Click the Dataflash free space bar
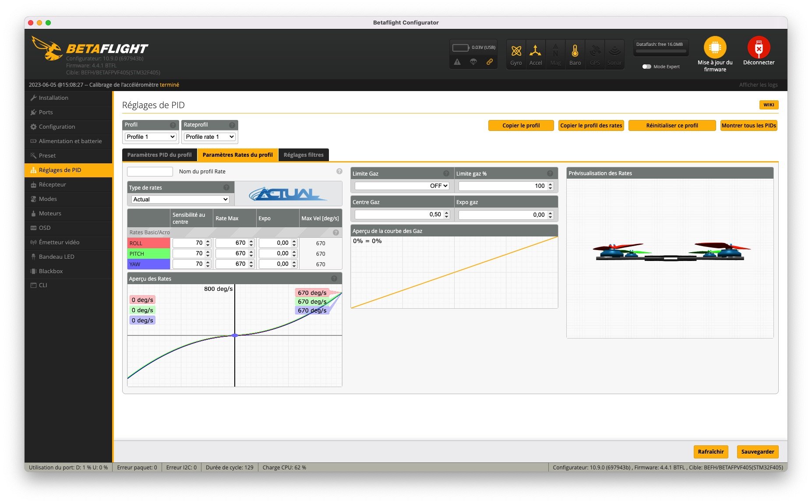Screen dimensions: 812x504 coord(660,51)
